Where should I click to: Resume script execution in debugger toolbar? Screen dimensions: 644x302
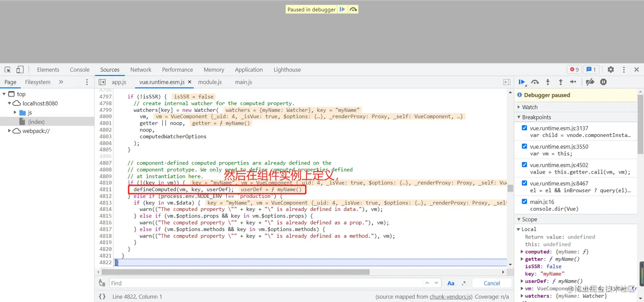(522, 82)
